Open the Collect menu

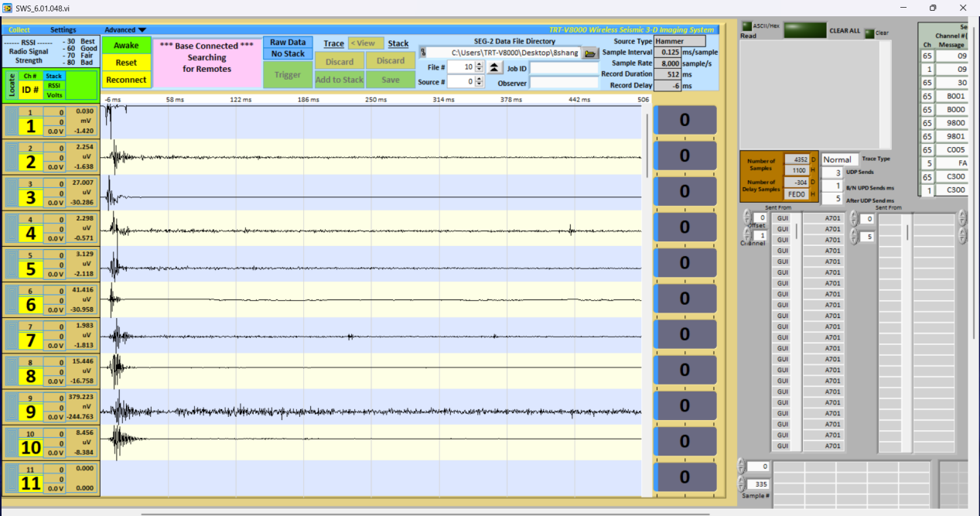[x=19, y=29]
